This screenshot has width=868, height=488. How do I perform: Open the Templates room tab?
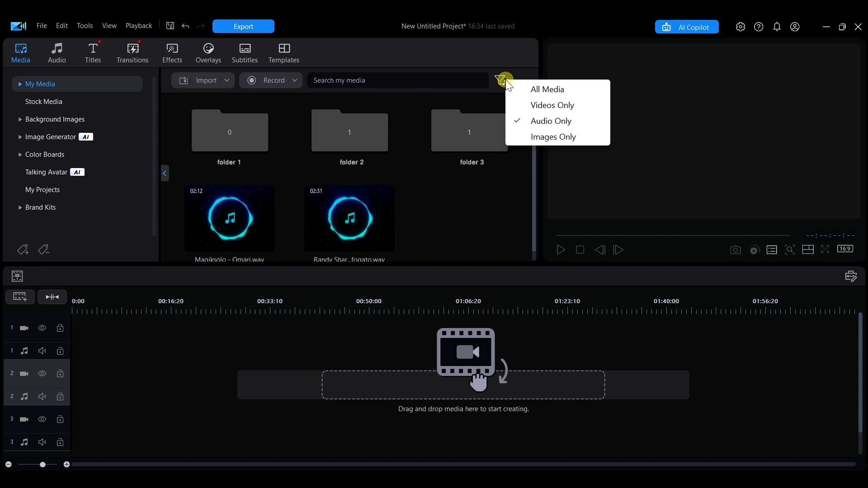(284, 53)
